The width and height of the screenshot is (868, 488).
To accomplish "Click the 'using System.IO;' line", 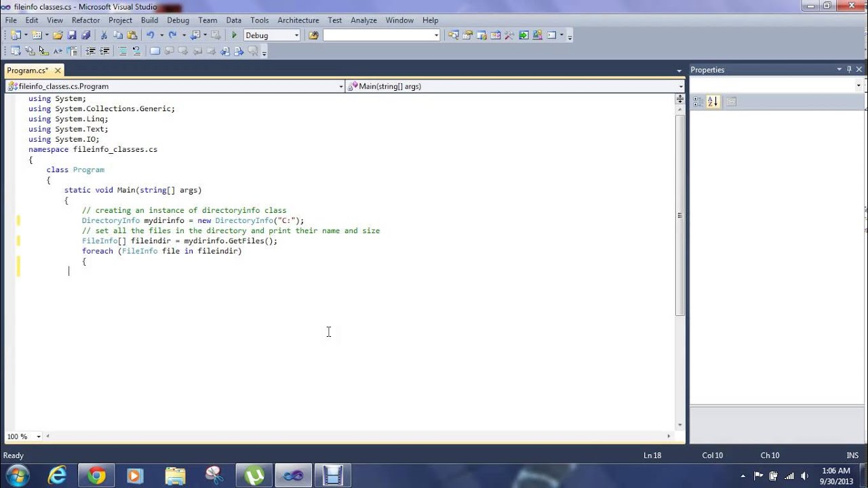I will (x=64, y=139).
